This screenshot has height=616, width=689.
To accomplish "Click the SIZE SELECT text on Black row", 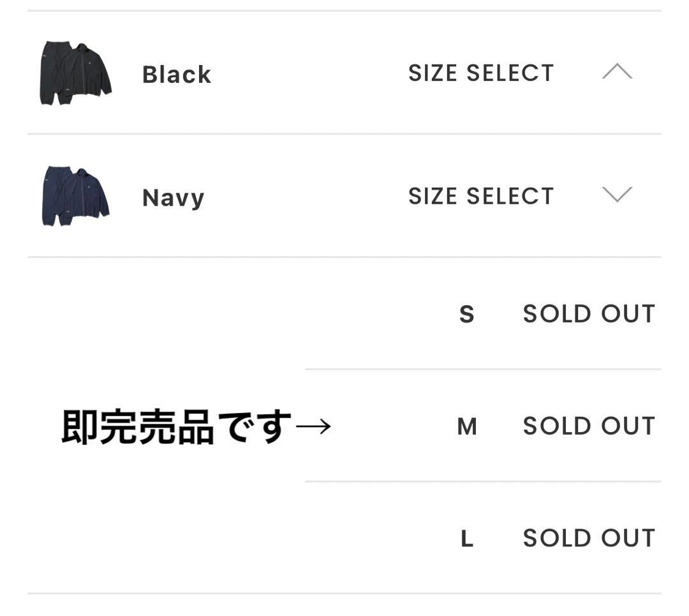I will [482, 72].
